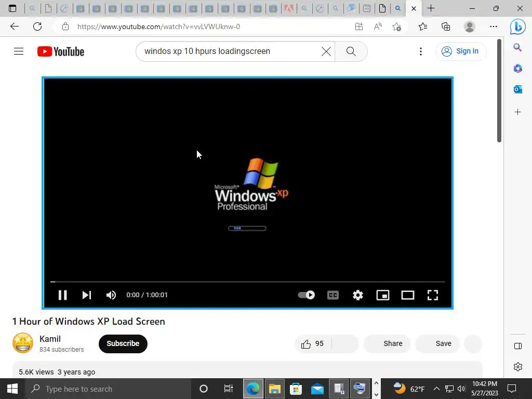Open the YouTube hamburger guide menu
Viewport: 532px width, 399px height.
pyautogui.click(x=19, y=51)
